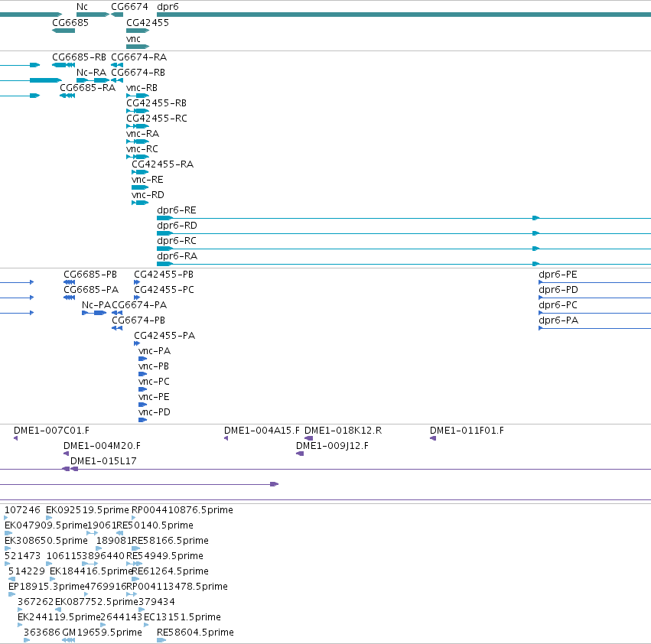Select protein vnc-PD
651x644 pixels.
click(155, 412)
